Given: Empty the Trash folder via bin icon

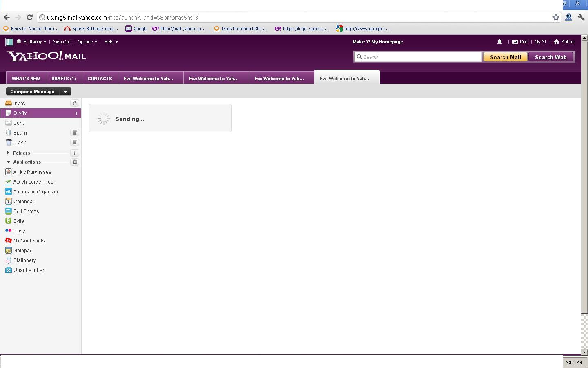Looking at the screenshot, I should pos(75,142).
